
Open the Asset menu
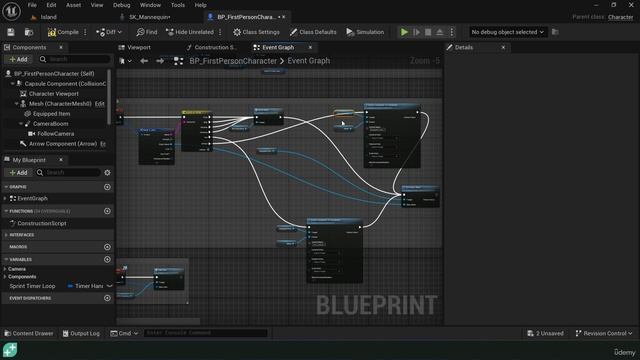[73, 5]
